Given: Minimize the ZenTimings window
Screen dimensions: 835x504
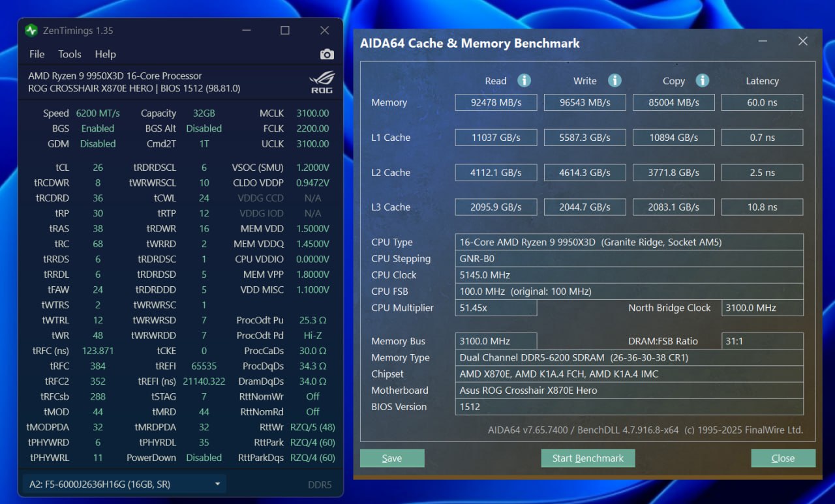Looking at the screenshot, I should pos(246,31).
